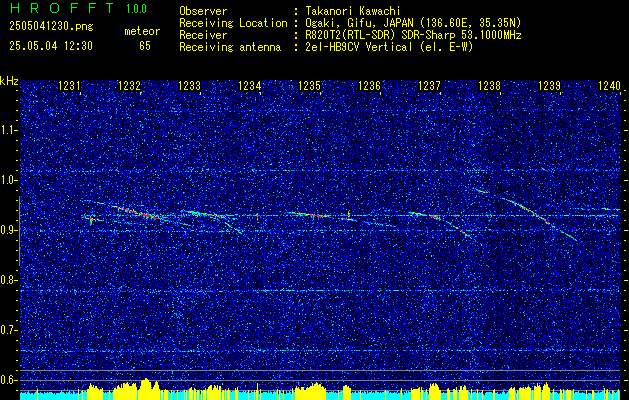Select the file name 2505041230.png
This screenshot has height=400, width=629.
click(x=51, y=27)
